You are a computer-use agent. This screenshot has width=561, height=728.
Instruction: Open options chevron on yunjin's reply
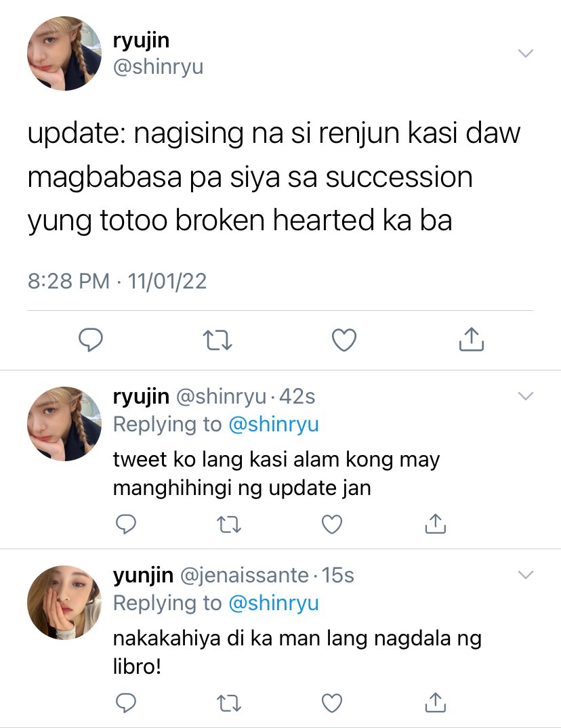(525, 575)
